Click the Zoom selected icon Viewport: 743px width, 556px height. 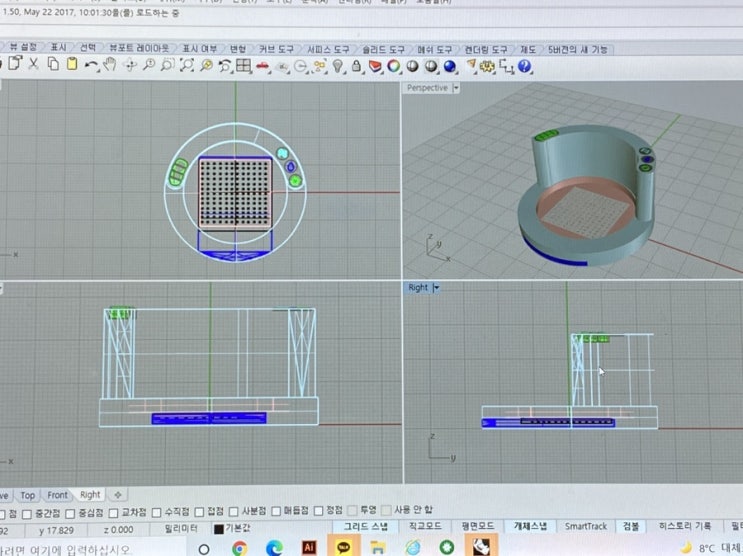(206, 65)
